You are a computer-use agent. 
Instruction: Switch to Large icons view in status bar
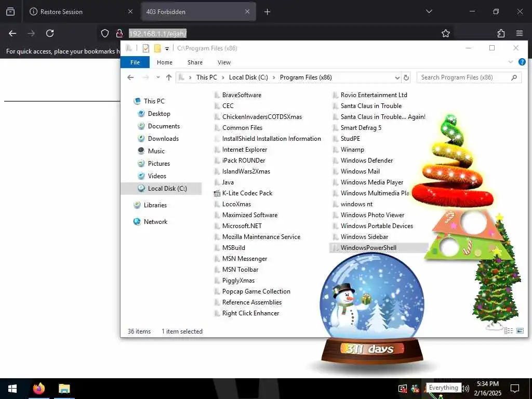[x=520, y=331]
